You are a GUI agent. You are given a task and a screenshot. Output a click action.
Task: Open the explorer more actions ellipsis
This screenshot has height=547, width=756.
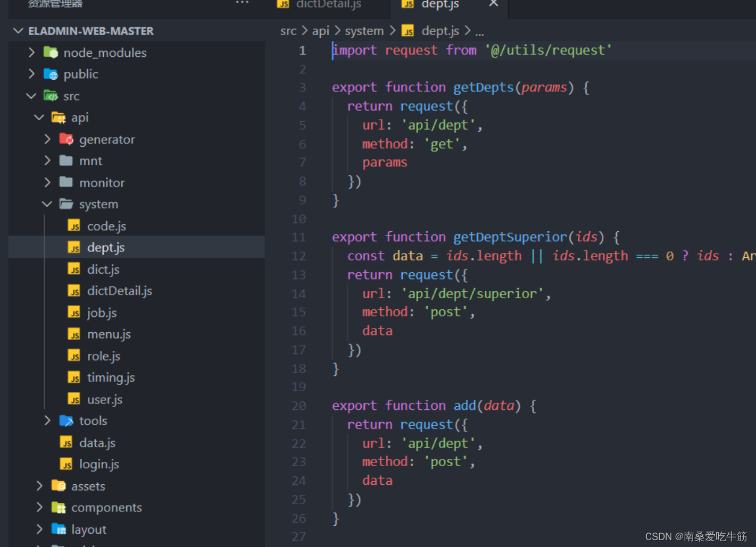pyautogui.click(x=242, y=3)
